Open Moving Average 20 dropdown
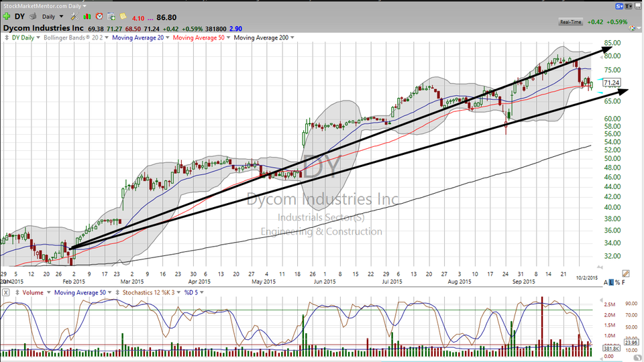 coord(168,38)
